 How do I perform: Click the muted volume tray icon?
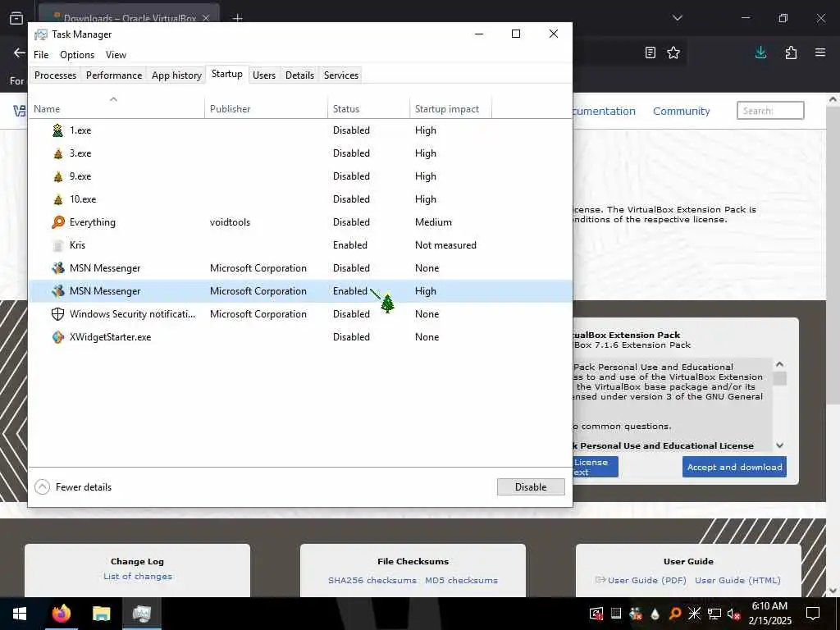[x=733, y=614]
